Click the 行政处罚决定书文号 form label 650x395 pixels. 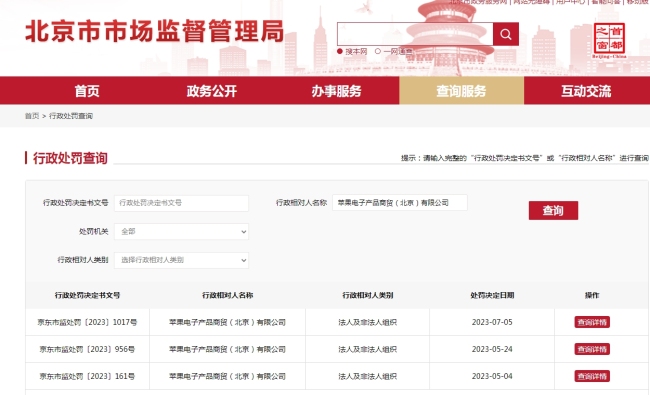75,203
